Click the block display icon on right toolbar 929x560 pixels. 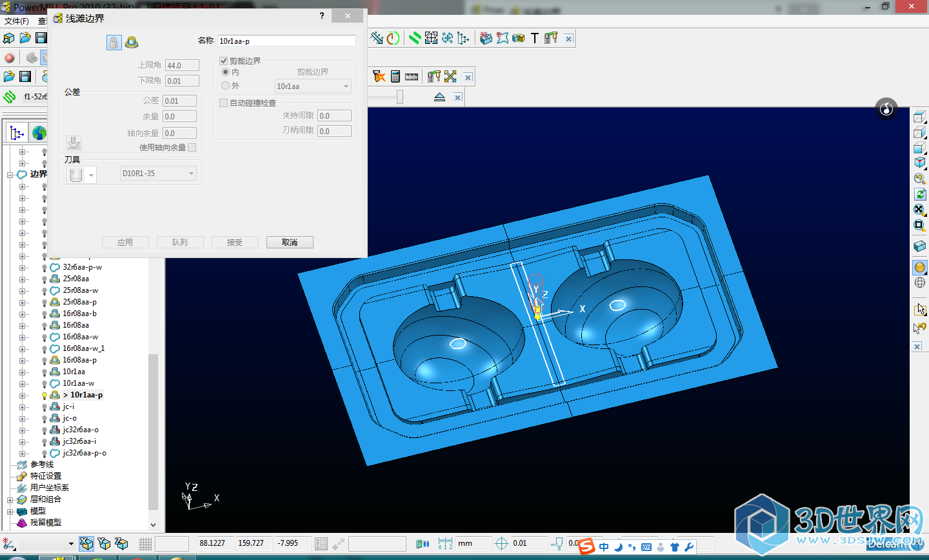click(920, 246)
